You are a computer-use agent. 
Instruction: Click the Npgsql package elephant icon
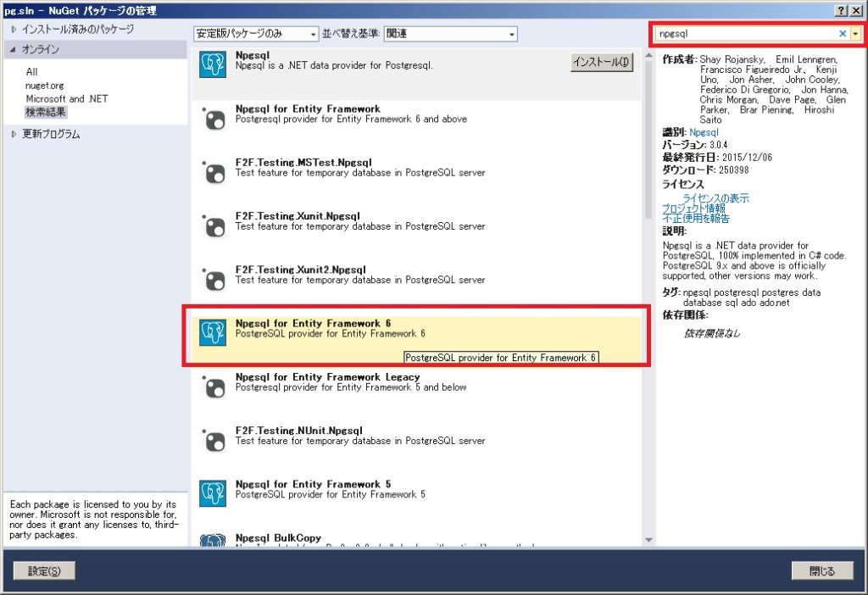point(213,64)
